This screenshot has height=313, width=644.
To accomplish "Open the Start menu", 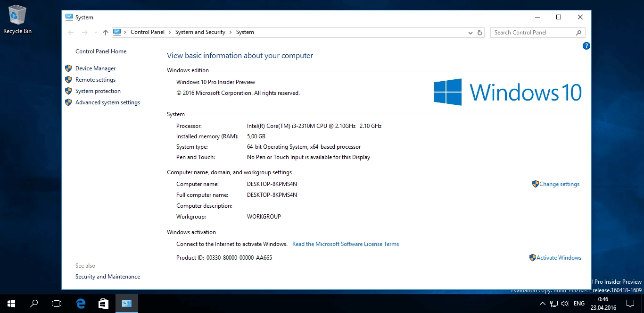I will 11,304.
